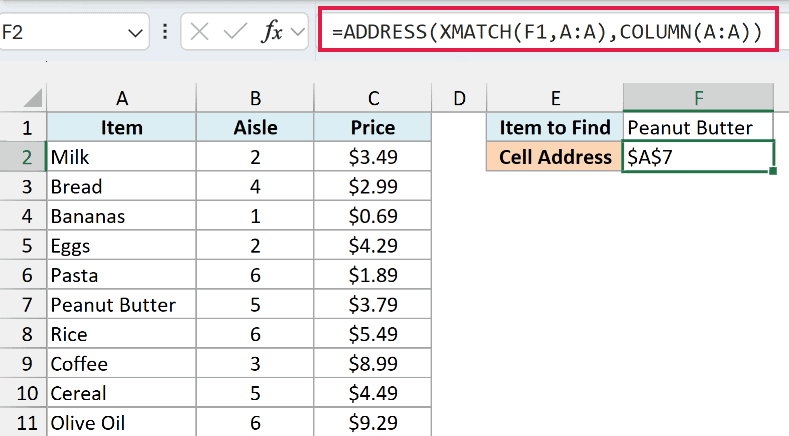
Task: Select column C header
Action: click(x=373, y=98)
